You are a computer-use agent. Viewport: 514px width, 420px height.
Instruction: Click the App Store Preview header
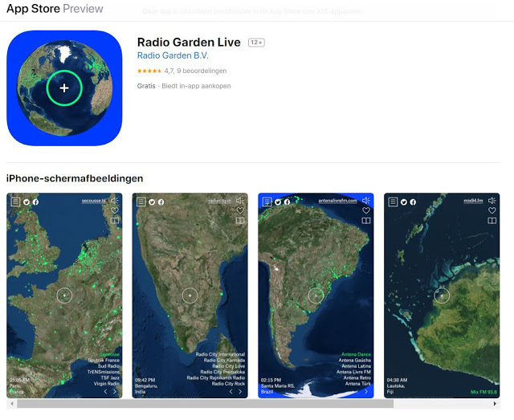[55, 9]
